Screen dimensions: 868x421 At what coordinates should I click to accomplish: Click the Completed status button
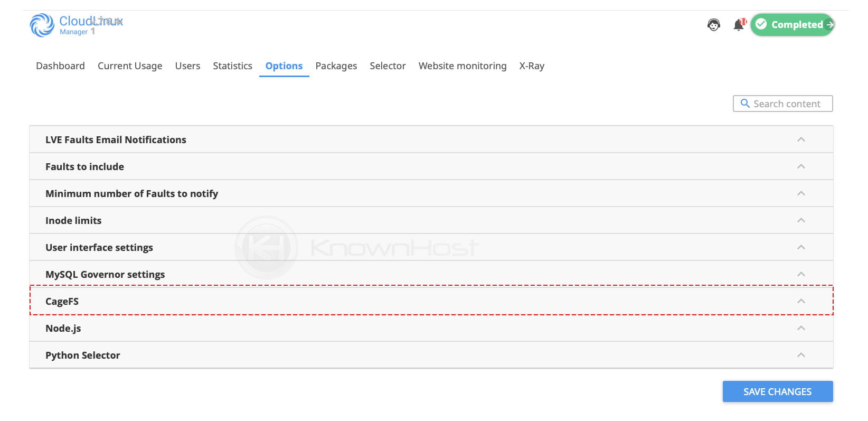pos(792,25)
